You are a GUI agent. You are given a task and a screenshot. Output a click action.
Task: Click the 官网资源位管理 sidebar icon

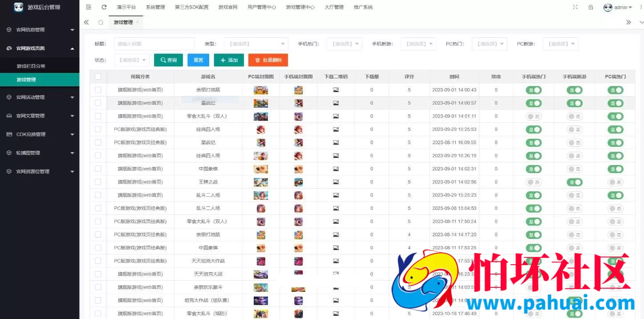pos(9,171)
